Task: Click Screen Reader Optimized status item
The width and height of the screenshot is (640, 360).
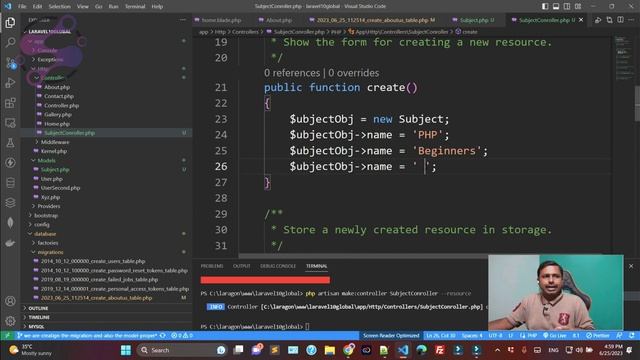Action: click(x=391, y=336)
